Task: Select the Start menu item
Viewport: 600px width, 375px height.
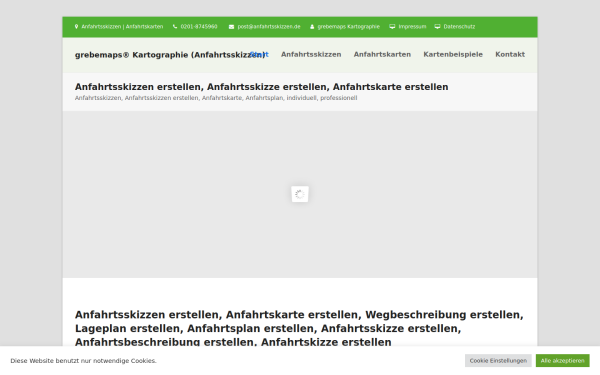Action: tap(259, 54)
